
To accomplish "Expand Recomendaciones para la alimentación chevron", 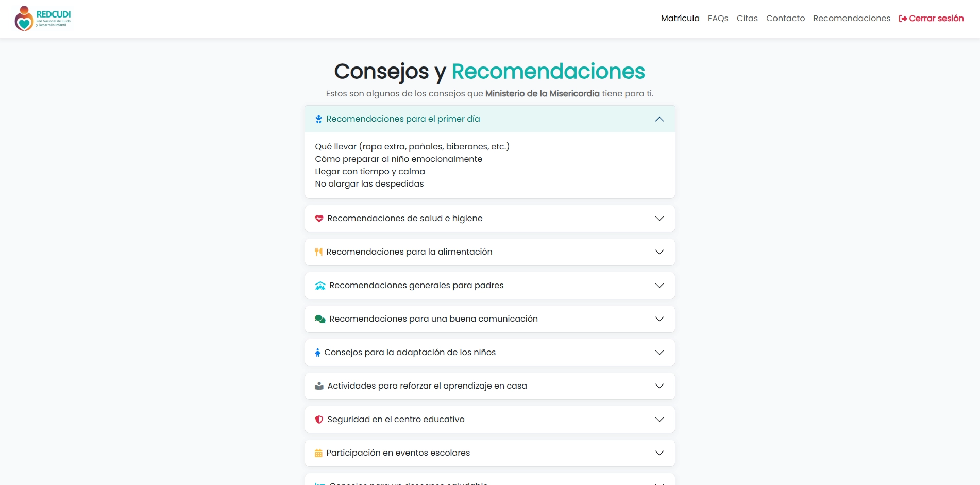I will (x=659, y=252).
